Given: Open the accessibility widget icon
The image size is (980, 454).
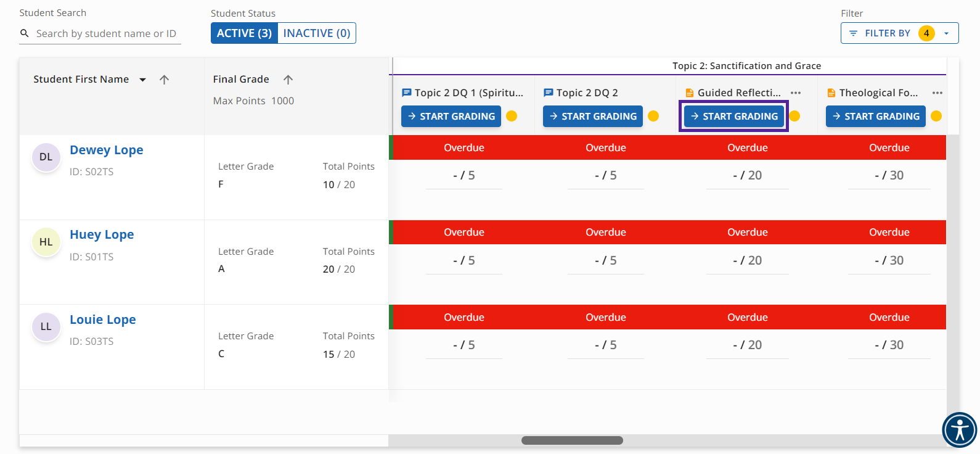Looking at the screenshot, I should point(960,430).
